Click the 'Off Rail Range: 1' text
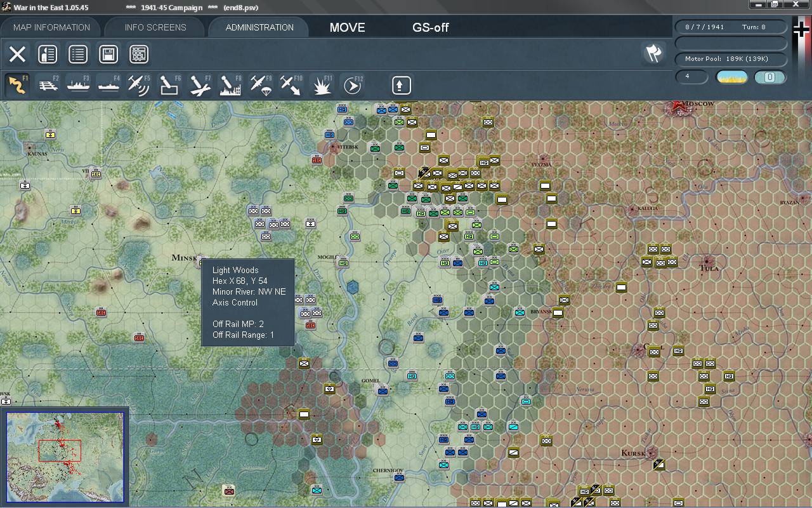The image size is (812, 508). 244,335
